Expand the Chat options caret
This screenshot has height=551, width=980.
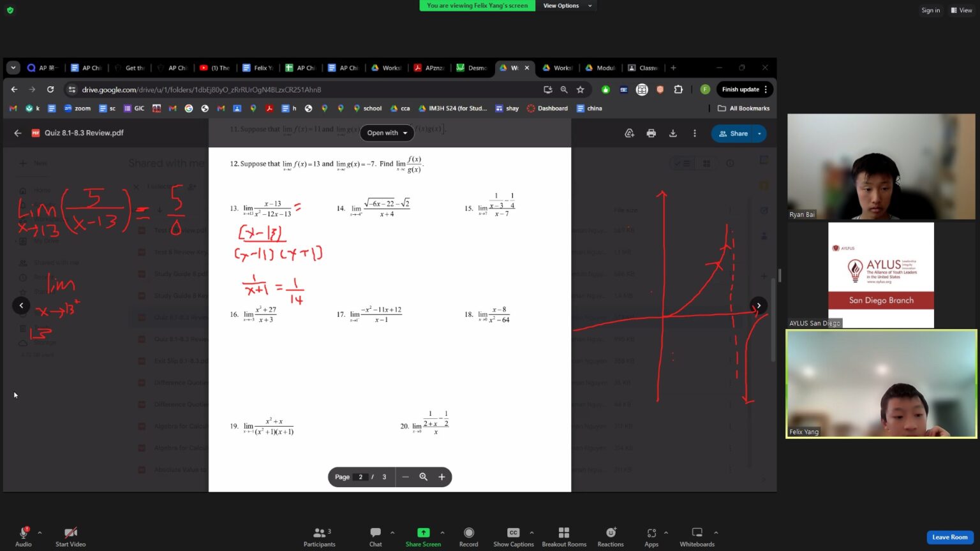click(x=392, y=533)
